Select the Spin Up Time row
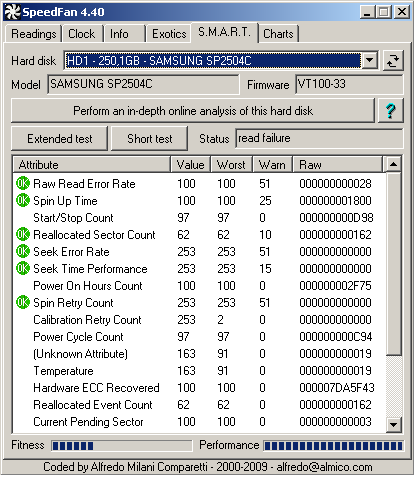 tap(199, 201)
